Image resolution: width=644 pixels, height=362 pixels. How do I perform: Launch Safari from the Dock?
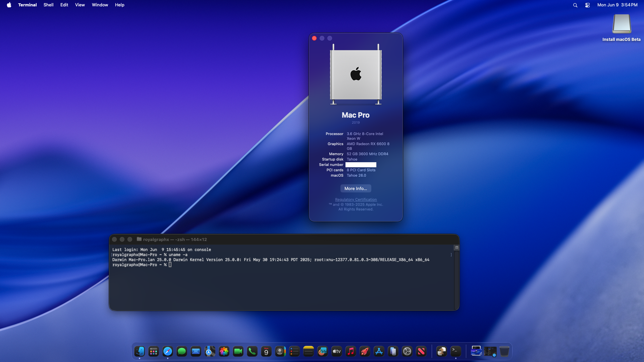(x=168, y=351)
